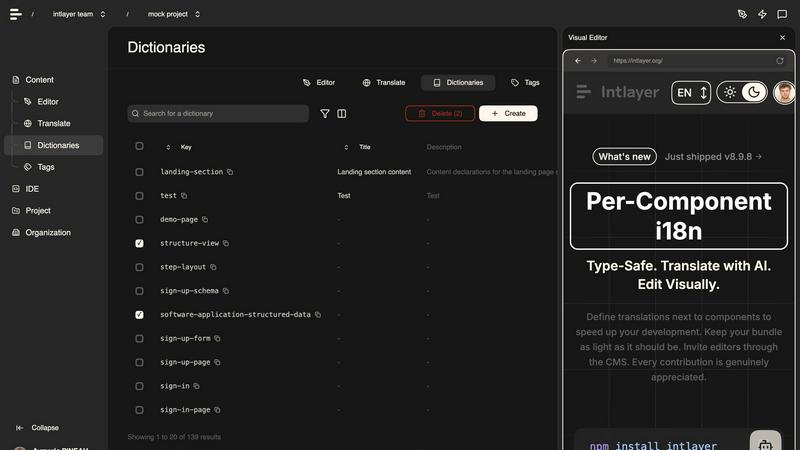Click the lightning bolt icon in top bar
800x450 pixels.
pyautogui.click(x=762, y=14)
